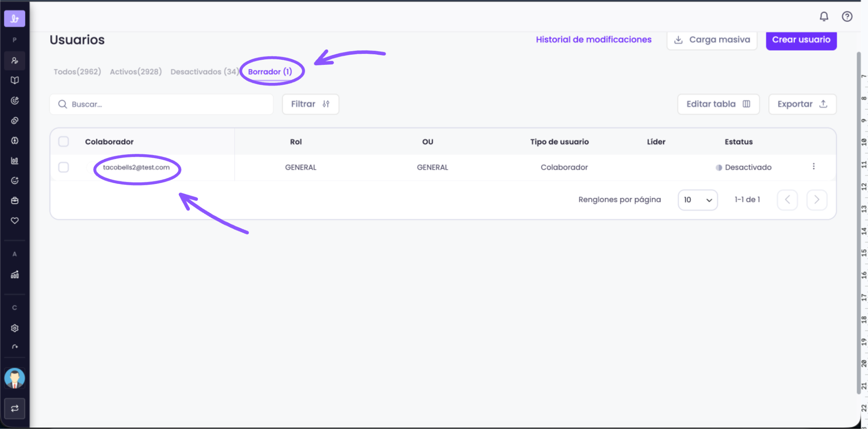
Task: Open the briefcase icon in sidebar
Action: click(x=15, y=201)
